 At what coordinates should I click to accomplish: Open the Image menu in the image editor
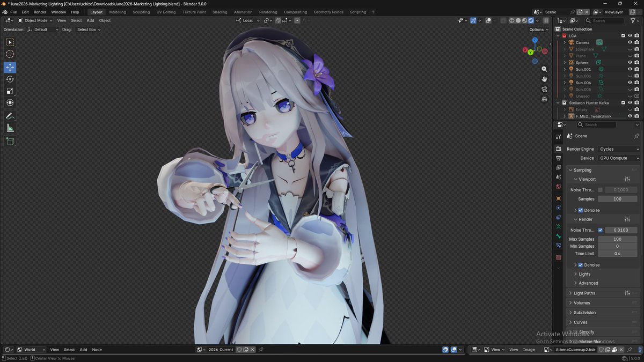[x=529, y=350]
